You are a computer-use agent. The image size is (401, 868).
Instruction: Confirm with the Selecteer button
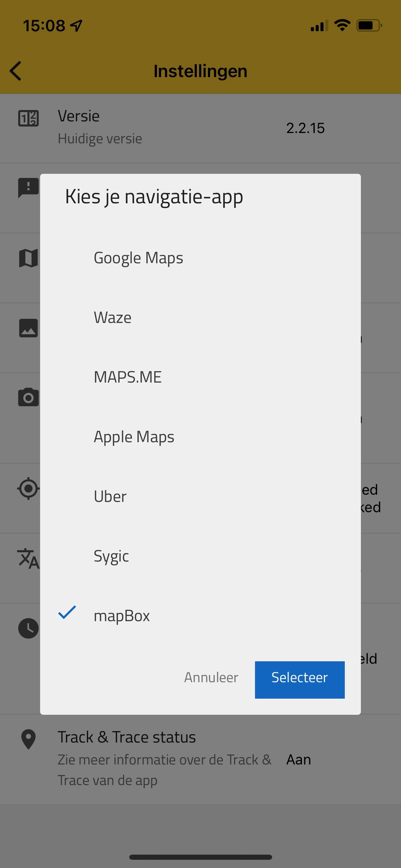[300, 680]
